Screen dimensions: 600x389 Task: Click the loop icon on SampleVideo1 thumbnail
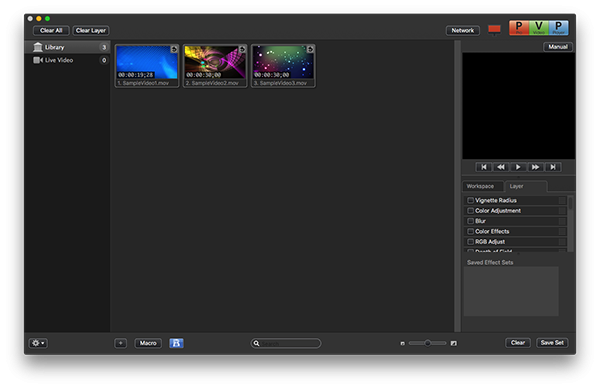click(174, 49)
